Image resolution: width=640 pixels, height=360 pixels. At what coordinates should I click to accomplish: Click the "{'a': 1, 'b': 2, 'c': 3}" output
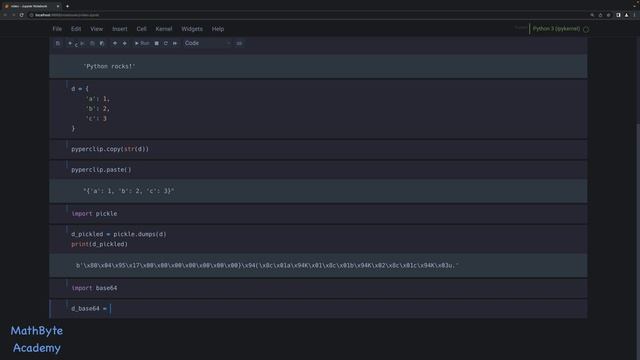[129, 191]
